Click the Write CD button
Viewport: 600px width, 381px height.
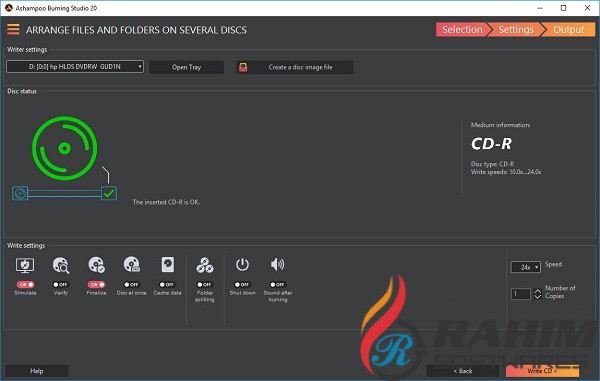tap(542, 371)
